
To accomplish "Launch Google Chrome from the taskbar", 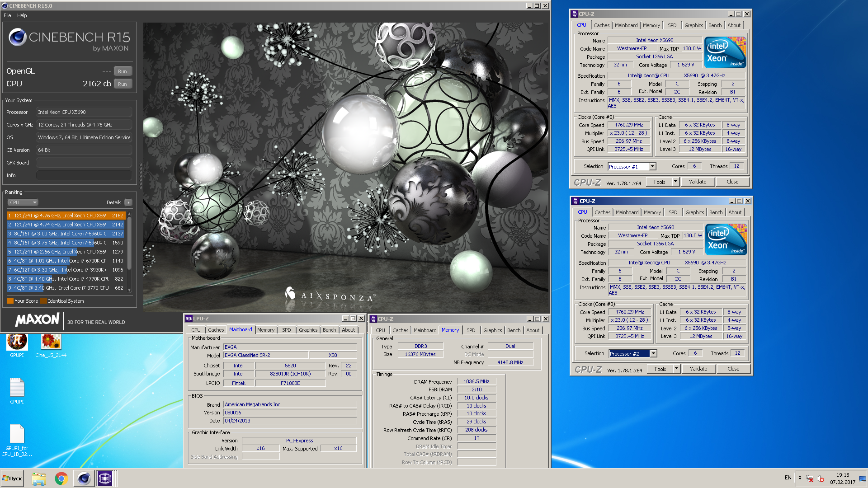I will tap(61, 479).
